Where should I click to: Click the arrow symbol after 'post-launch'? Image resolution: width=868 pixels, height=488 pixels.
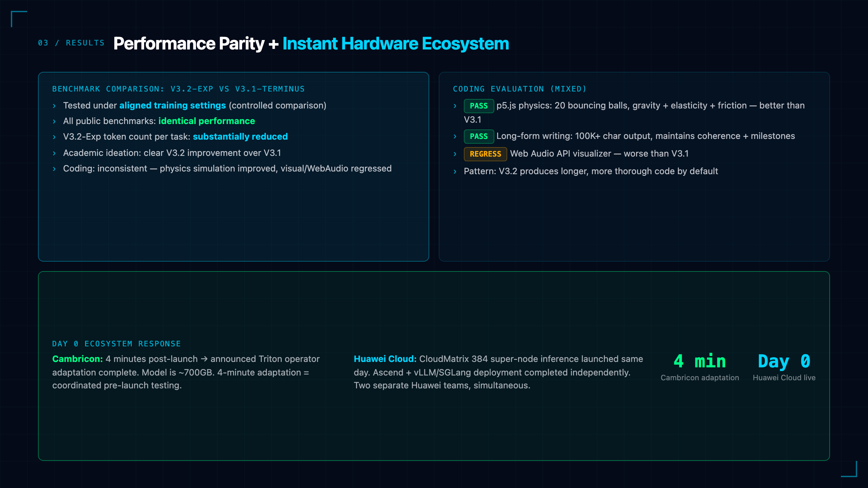[x=204, y=359]
